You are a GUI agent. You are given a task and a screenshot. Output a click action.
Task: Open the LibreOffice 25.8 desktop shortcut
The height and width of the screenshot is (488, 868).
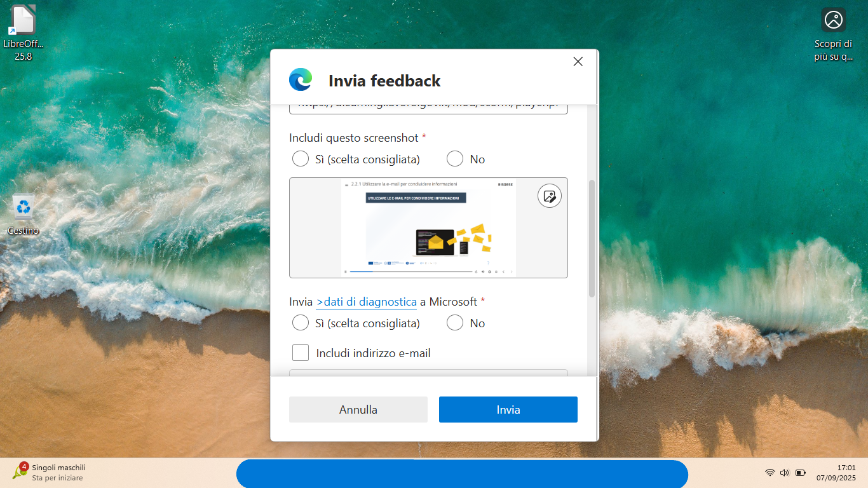[24, 33]
